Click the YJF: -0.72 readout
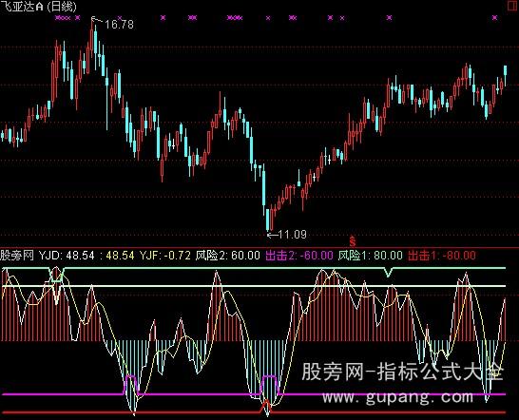 point(165,256)
